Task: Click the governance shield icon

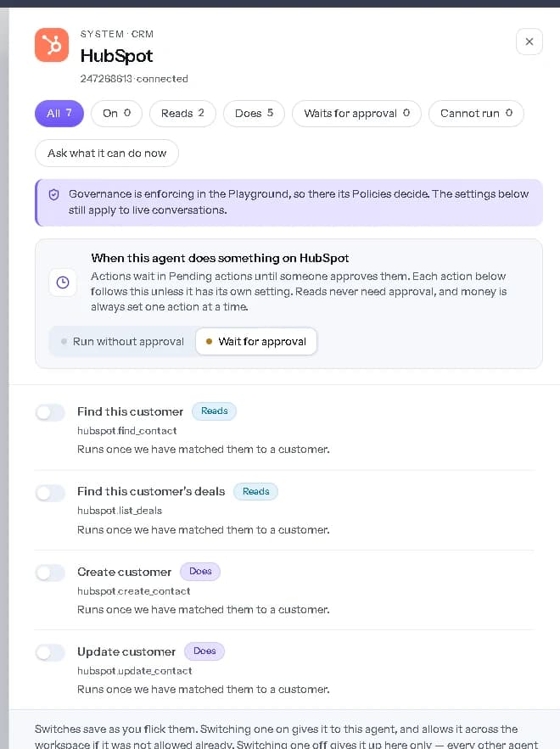Action: coord(54,194)
